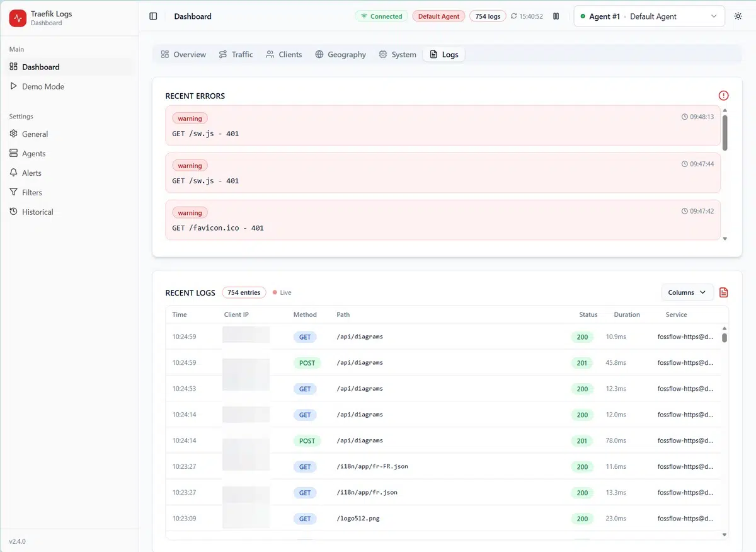Select the Geography tab
756x552 pixels.
coord(340,55)
